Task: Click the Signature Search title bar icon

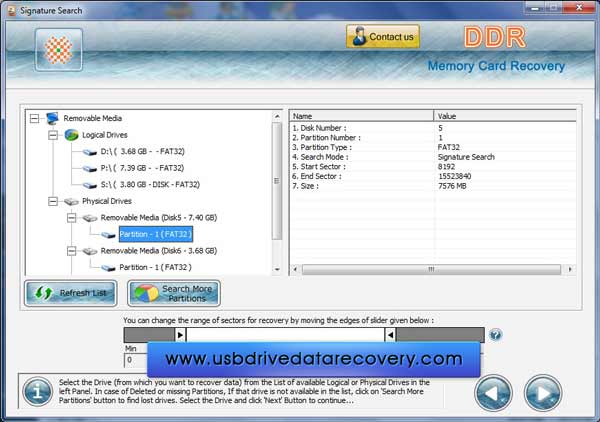Action: 12,11
